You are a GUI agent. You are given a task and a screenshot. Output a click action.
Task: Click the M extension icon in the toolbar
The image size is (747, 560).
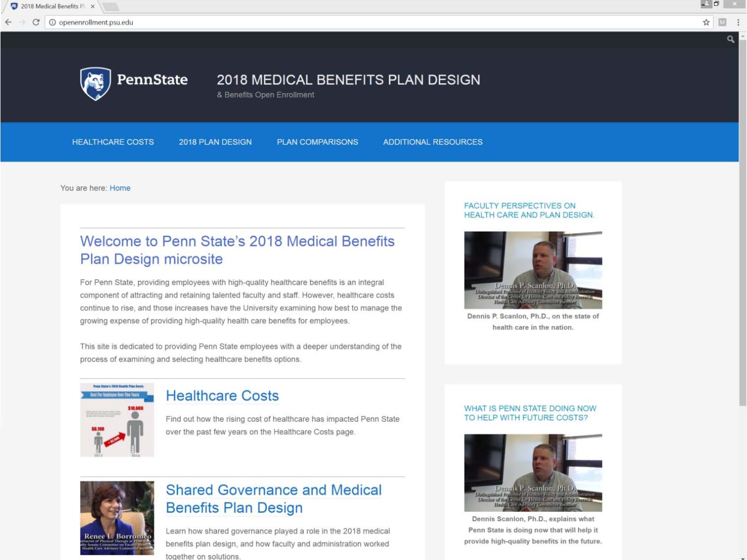722,22
